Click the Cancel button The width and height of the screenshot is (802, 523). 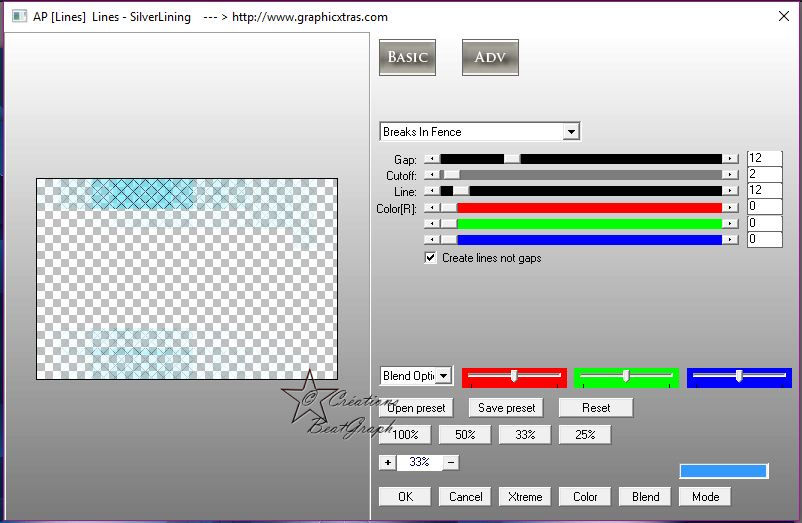(465, 496)
